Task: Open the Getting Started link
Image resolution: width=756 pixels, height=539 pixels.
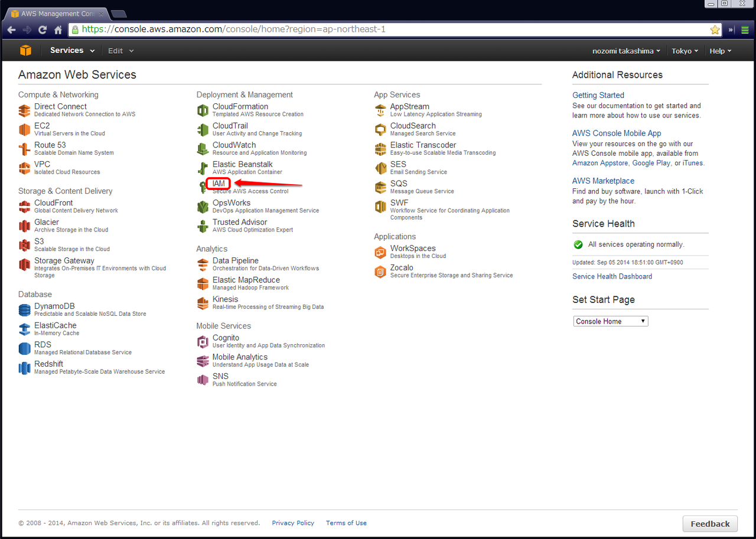Action: 598,95
